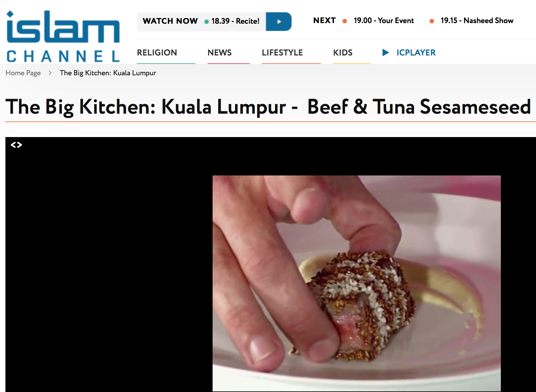Viewport: 536px width, 392px height.
Task: Go to the Lifestyle section
Action: (x=282, y=53)
